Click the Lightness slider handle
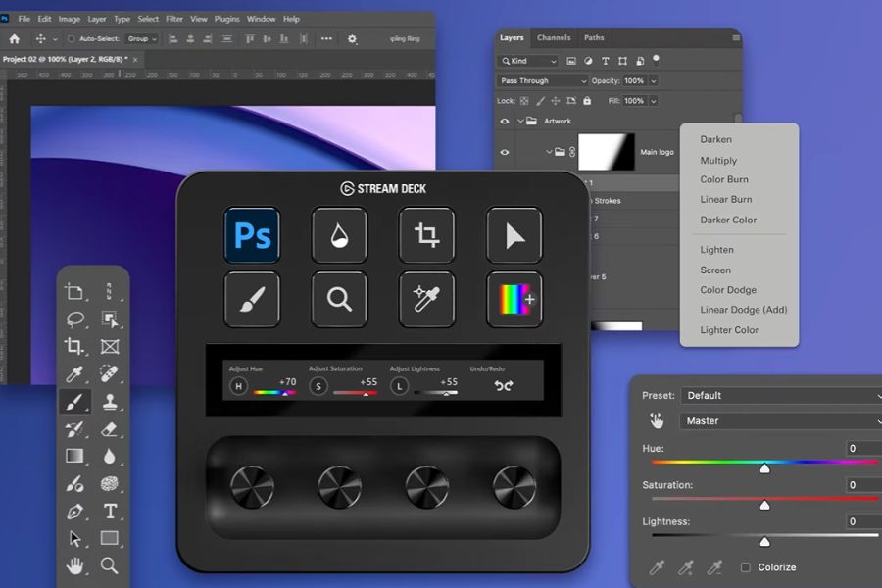The height and width of the screenshot is (588, 882). pos(764,541)
